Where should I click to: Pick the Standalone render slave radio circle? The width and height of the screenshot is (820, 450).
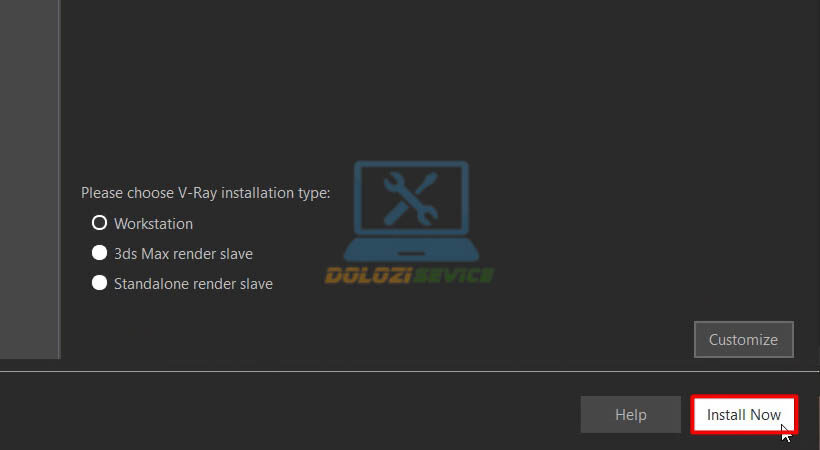click(99, 283)
